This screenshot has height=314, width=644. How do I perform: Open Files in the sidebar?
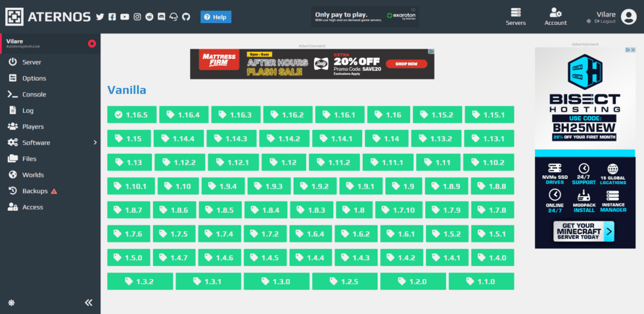tap(50, 159)
